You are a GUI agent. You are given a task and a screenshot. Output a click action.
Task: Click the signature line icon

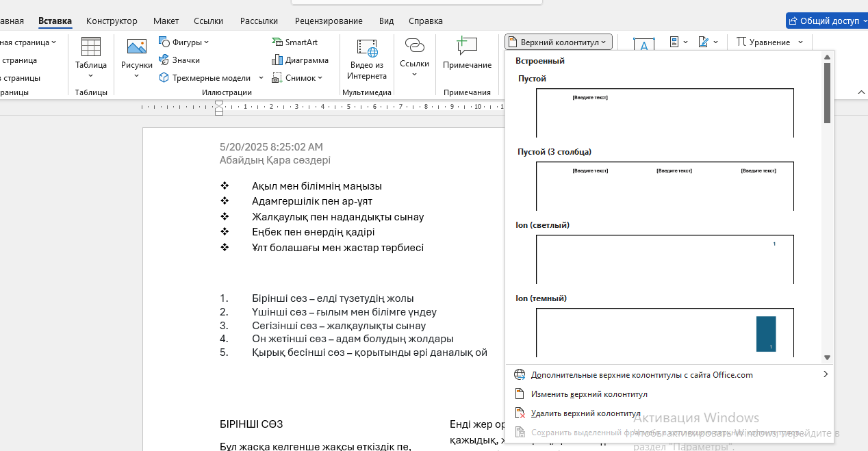(x=703, y=42)
